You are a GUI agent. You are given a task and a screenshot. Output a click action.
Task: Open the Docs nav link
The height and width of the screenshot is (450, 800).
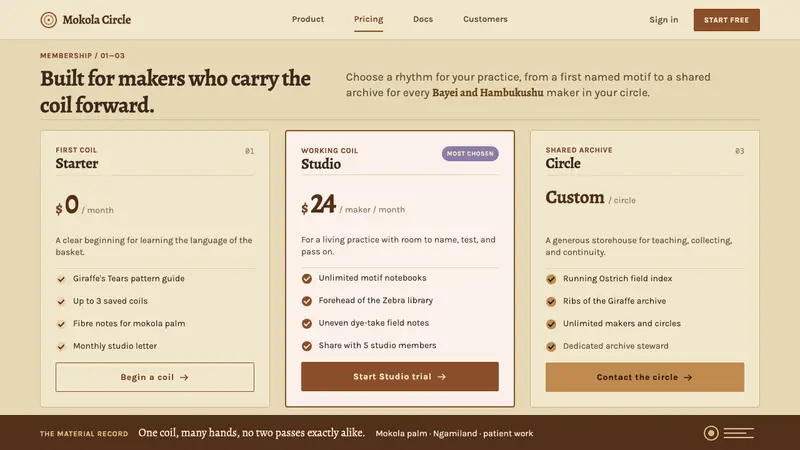[x=423, y=19]
